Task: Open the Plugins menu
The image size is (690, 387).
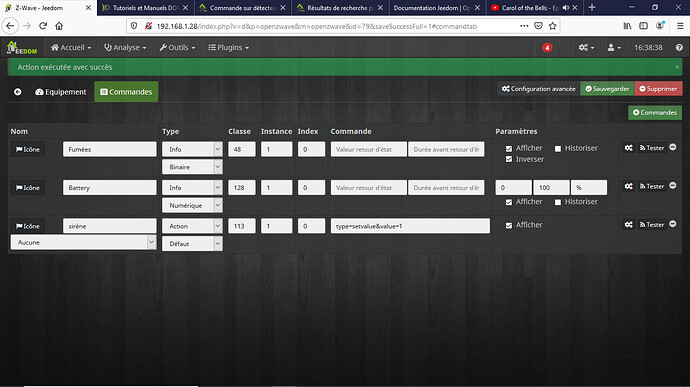Action: pyautogui.click(x=228, y=48)
